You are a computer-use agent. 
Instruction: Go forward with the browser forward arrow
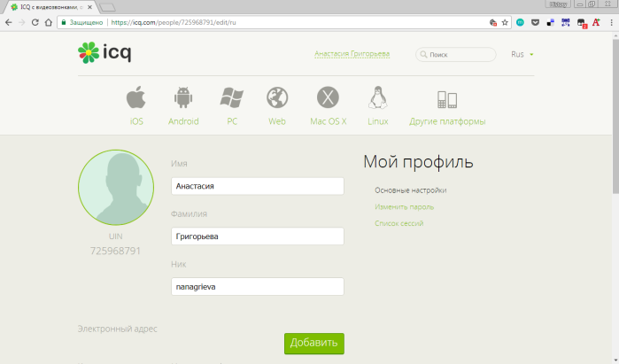22,22
